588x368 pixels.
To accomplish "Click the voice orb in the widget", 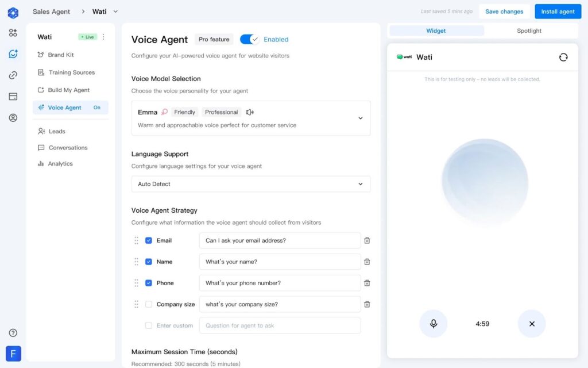I will [485, 182].
